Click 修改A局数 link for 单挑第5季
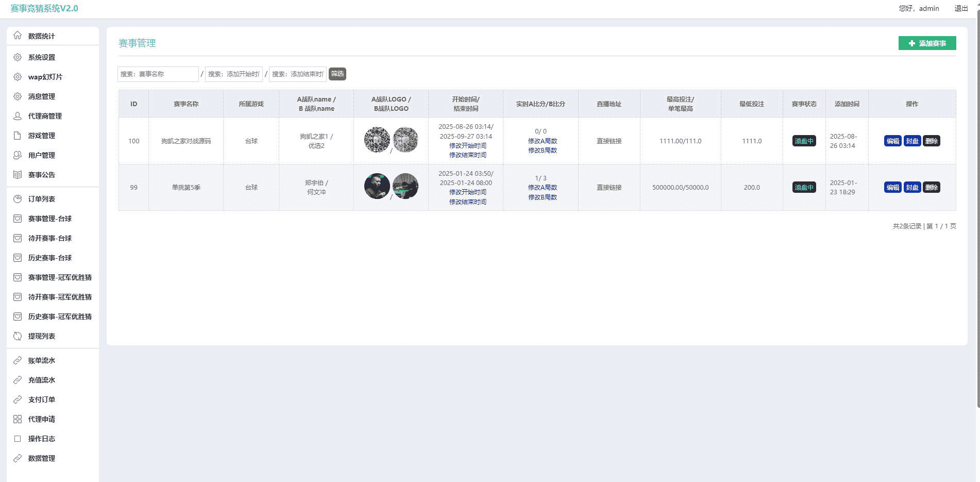This screenshot has width=980, height=482. coord(542,188)
